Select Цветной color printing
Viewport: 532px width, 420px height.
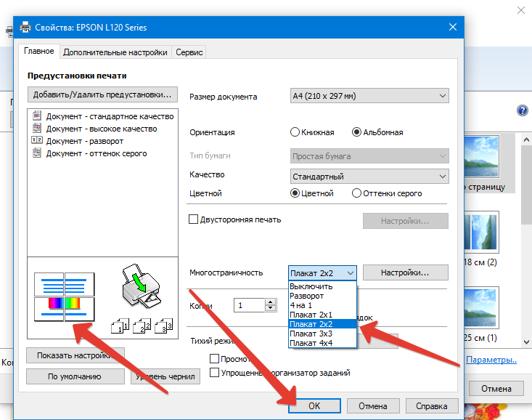[x=295, y=193]
